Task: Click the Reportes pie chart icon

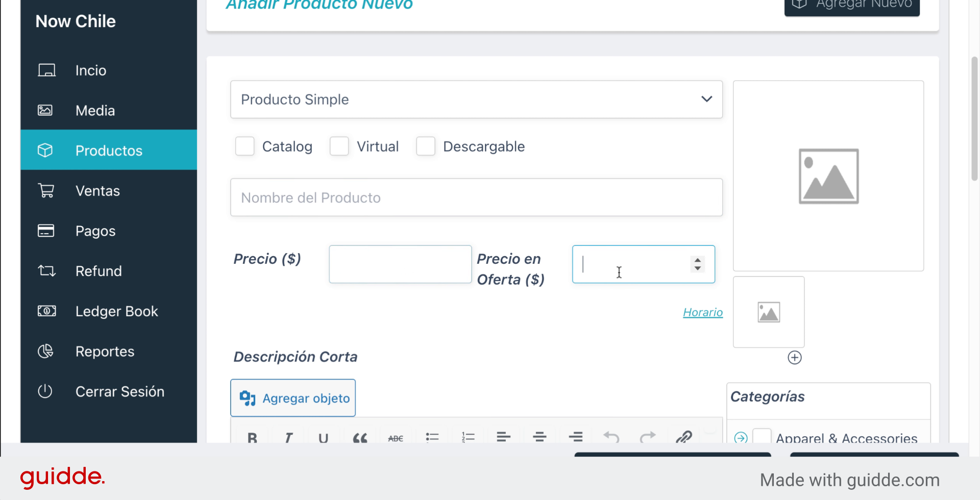Action: tap(45, 351)
